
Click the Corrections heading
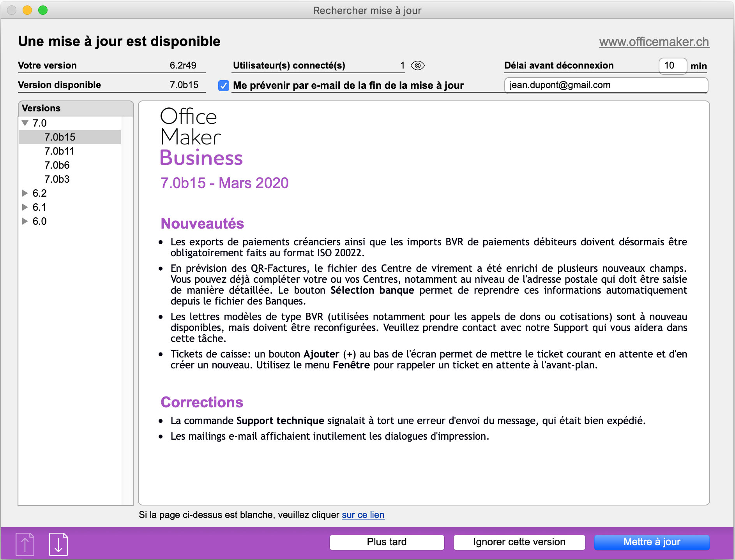pos(202,402)
